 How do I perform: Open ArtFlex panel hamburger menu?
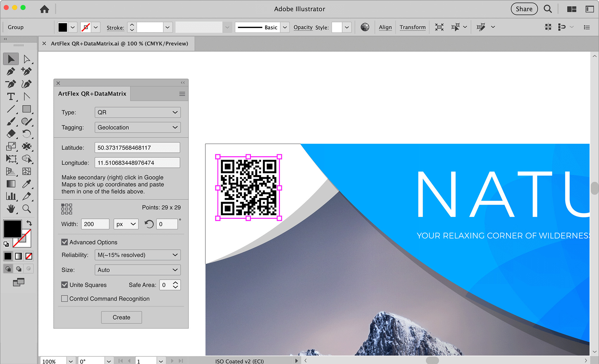click(182, 94)
